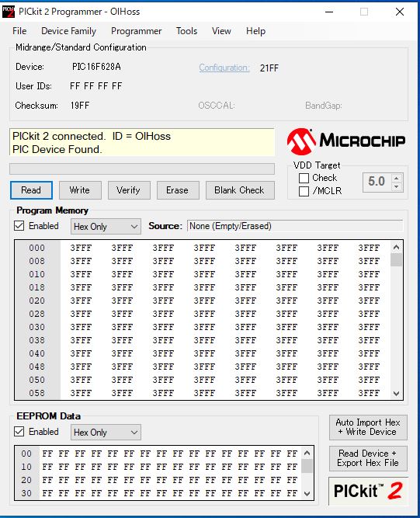Screen dimensions: 420x518
Task: Click Program Memory address 040
Action: tap(36, 353)
